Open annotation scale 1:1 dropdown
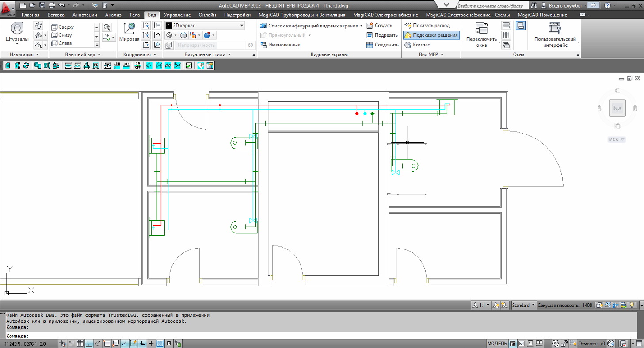This screenshot has width=644, height=348. (481, 305)
